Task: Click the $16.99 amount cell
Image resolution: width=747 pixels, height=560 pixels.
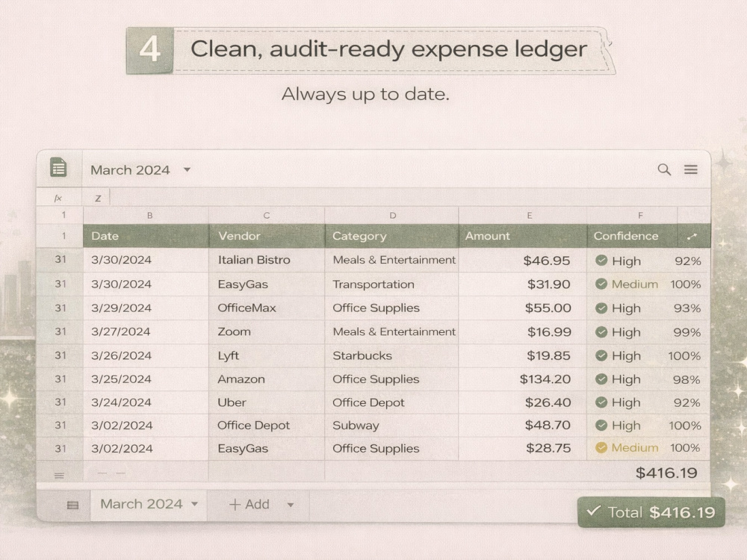Action: point(523,332)
